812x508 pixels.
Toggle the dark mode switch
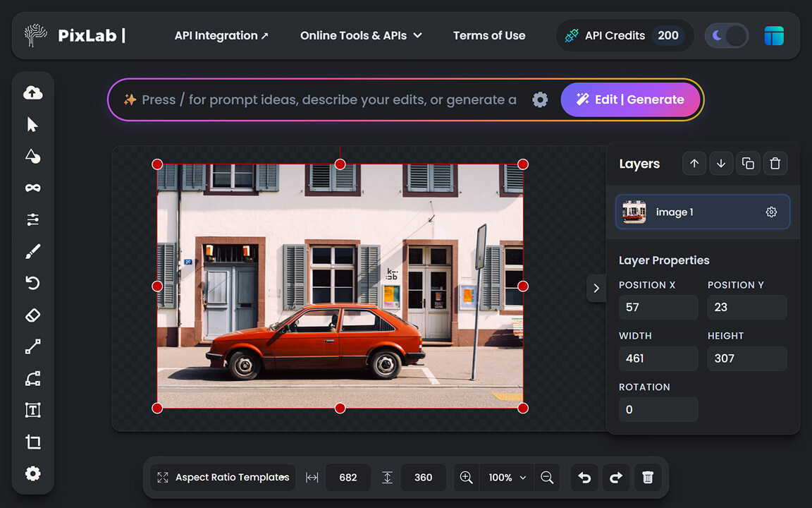point(727,35)
